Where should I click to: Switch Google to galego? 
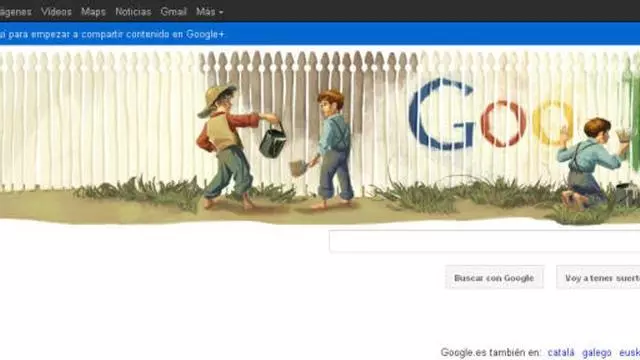click(x=596, y=352)
